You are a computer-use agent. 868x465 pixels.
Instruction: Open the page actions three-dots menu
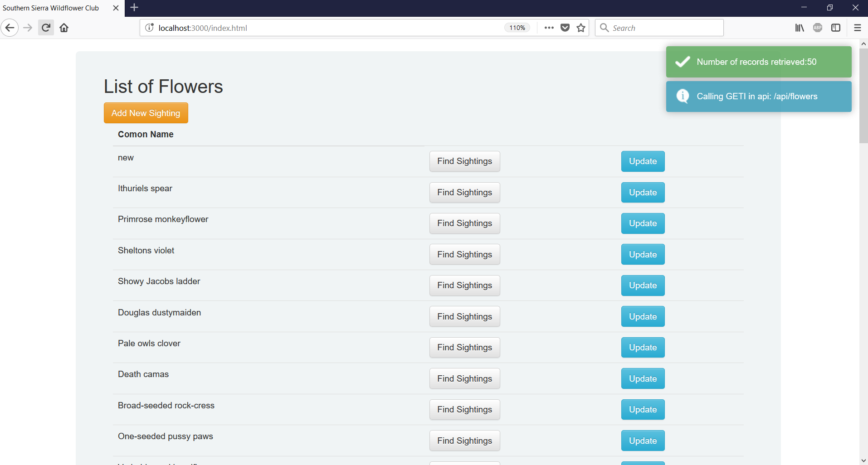point(549,28)
